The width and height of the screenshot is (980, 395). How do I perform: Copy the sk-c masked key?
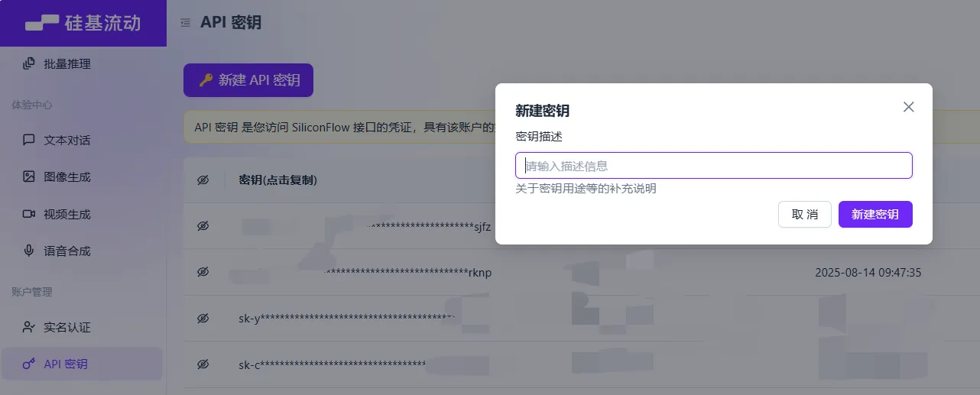click(333, 364)
